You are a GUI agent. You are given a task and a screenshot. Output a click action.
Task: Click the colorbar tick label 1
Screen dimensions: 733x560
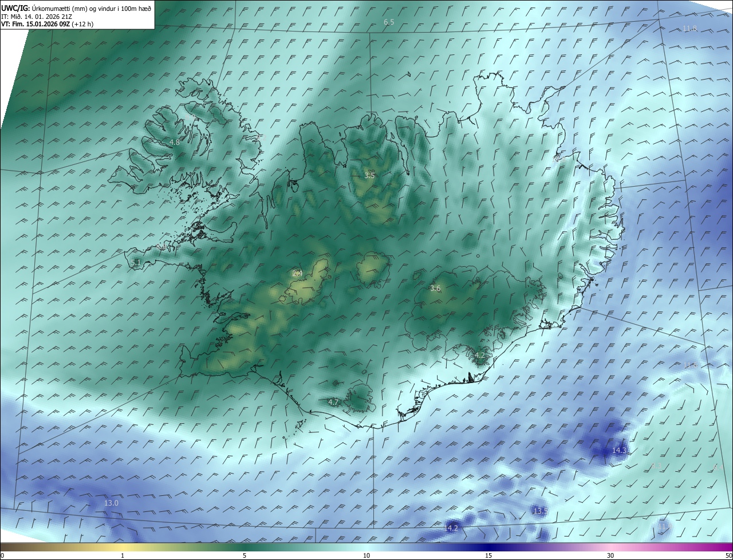click(123, 555)
